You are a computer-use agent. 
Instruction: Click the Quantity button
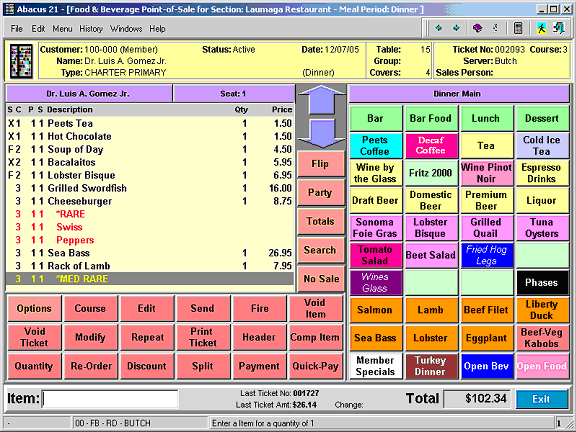pos(34,366)
